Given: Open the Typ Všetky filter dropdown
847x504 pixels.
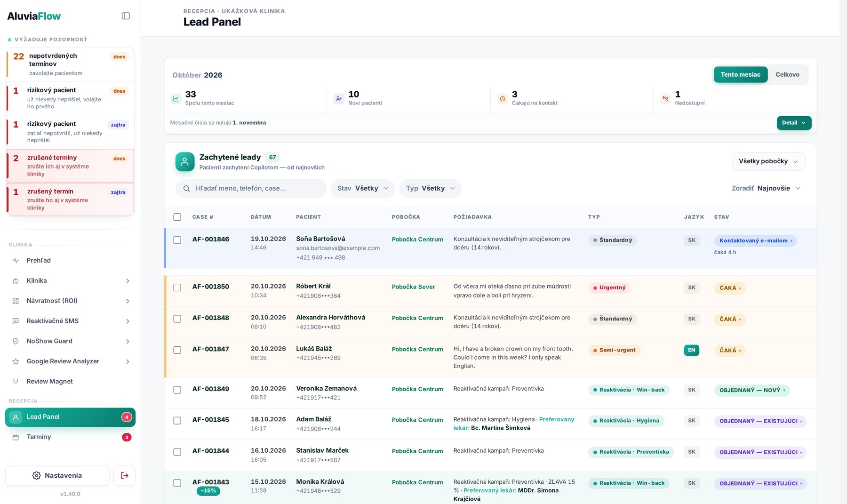Looking at the screenshot, I should pos(431,189).
